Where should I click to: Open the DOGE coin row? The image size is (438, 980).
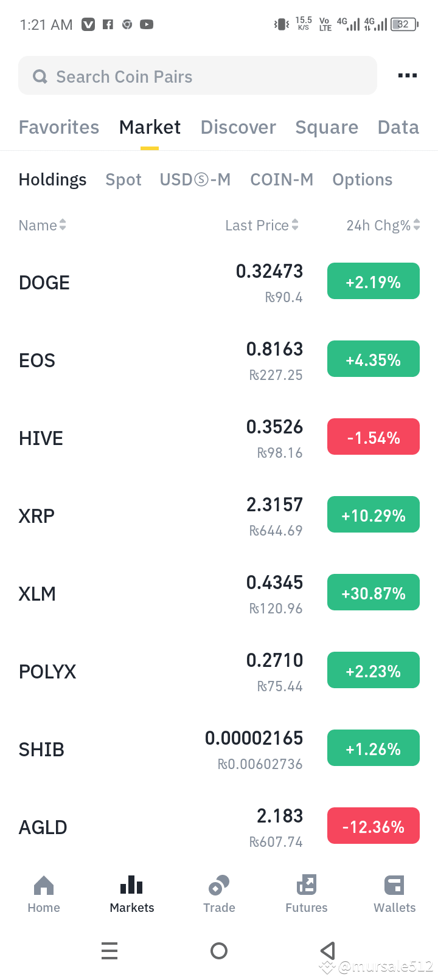[122, 283]
